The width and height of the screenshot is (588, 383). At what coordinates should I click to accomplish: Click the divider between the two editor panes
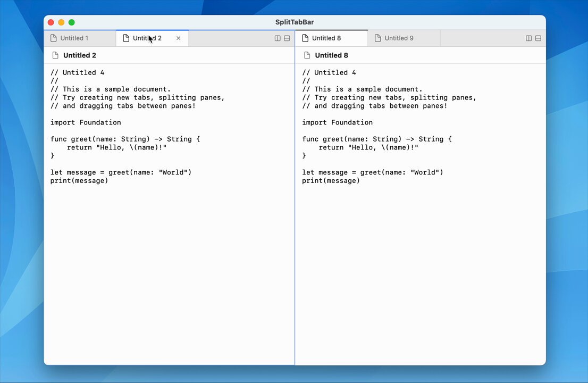(295, 213)
